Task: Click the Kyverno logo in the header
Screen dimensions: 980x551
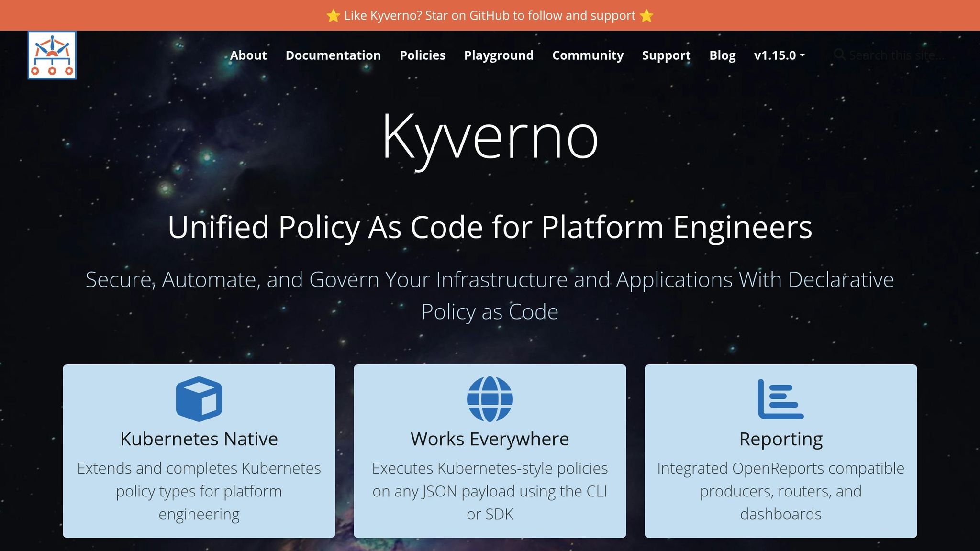Action: [52, 55]
